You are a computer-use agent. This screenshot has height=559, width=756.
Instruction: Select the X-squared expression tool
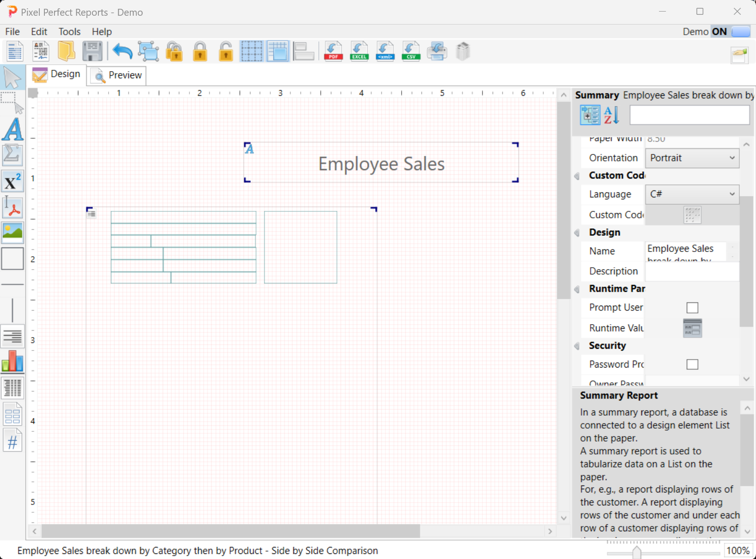pyautogui.click(x=12, y=181)
